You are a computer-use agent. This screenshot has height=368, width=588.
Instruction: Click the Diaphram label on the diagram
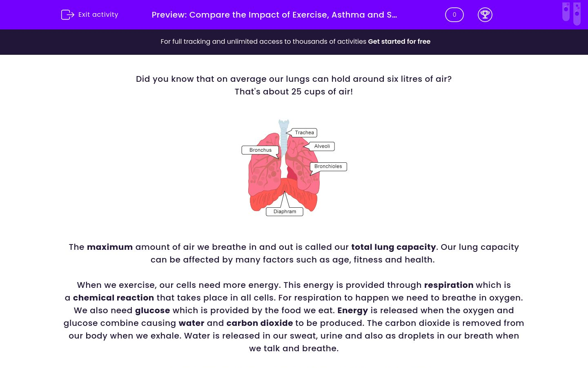284,211
